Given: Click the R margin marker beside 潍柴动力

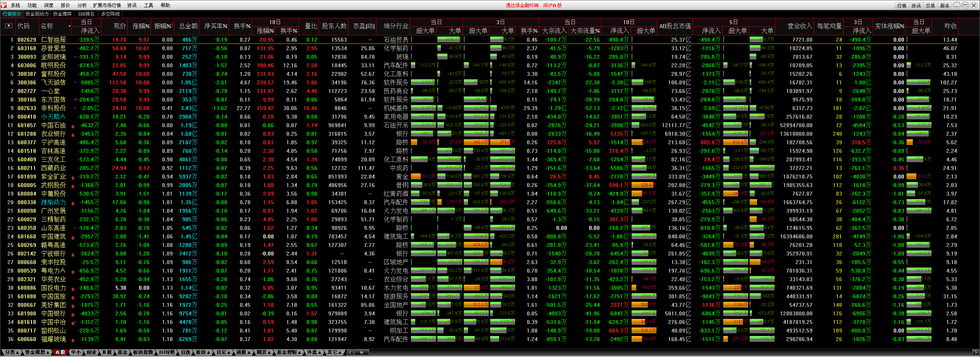Looking at the screenshot, I should (73, 203).
